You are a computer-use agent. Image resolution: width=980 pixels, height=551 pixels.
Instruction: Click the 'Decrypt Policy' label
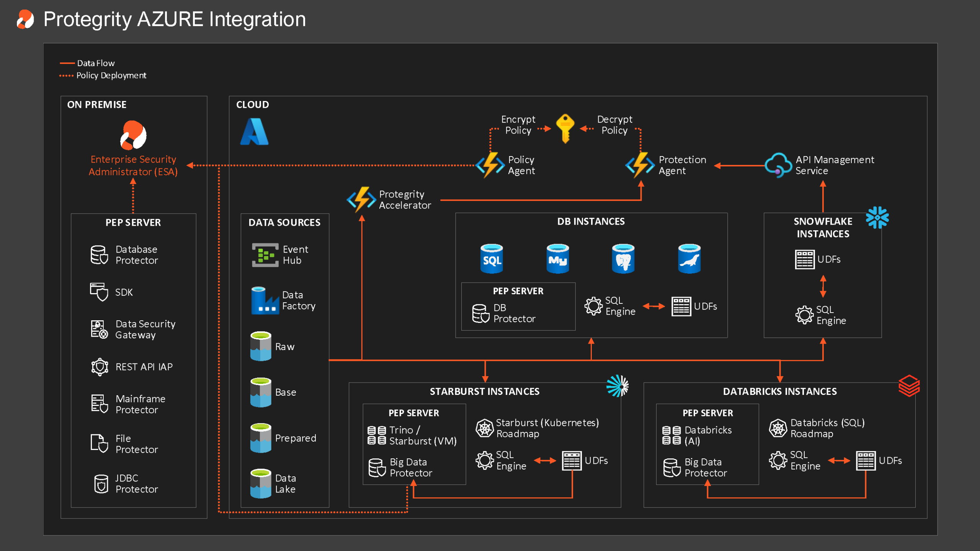coord(614,125)
